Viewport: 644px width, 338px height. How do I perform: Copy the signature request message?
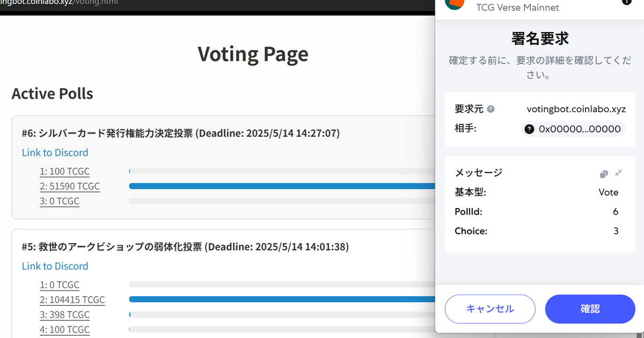[x=603, y=173]
